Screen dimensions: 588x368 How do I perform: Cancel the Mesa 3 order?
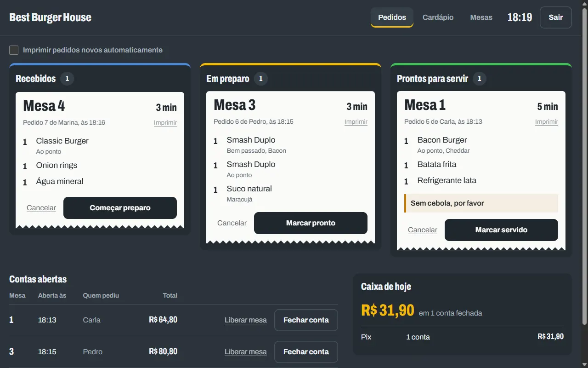(232, 223)
